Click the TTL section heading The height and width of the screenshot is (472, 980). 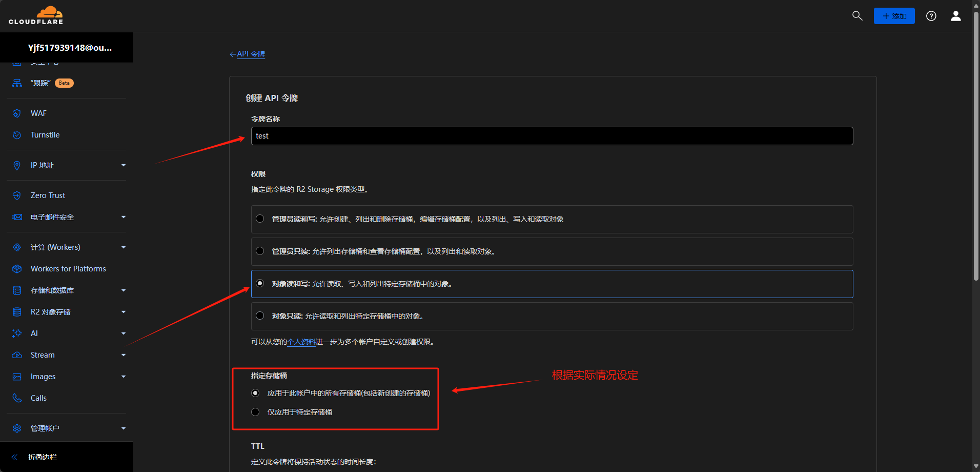point(258,446)
